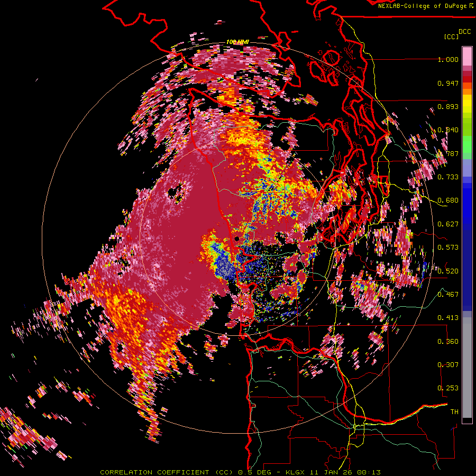Pick the light pink top color bar segment
The height and width of the screenshot is (476, 476).
(467, 56)
